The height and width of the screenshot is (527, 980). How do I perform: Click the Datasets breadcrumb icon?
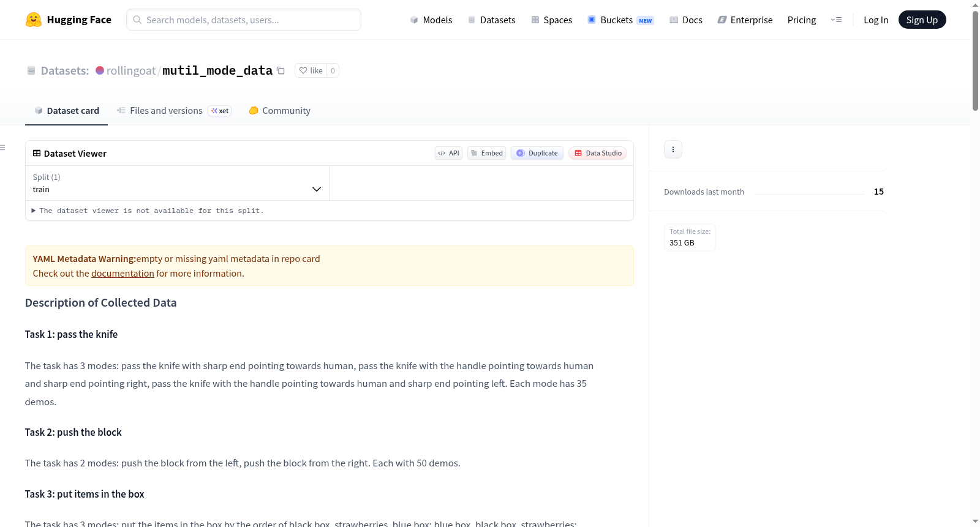coord(31,70)
